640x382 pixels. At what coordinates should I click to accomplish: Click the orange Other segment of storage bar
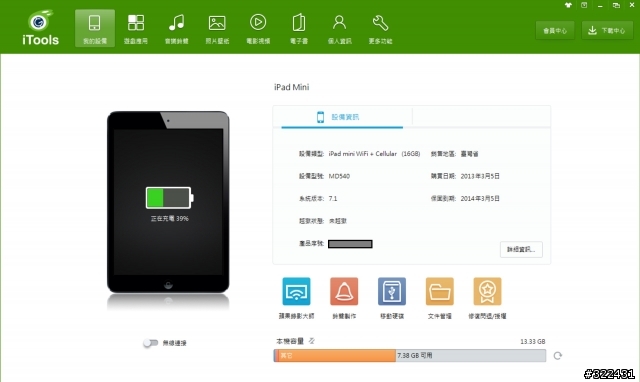tap(336, 355)
